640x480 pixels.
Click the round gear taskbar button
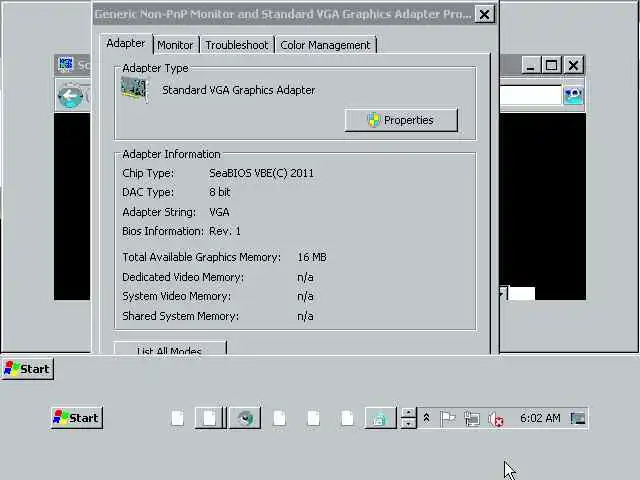click(x=245, y=418)
